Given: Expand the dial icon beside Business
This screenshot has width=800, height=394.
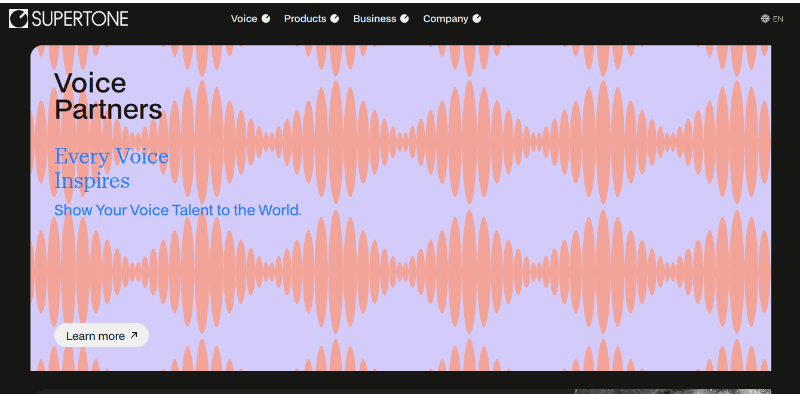Looking at the screenshot, I should [x=405, y=19].
